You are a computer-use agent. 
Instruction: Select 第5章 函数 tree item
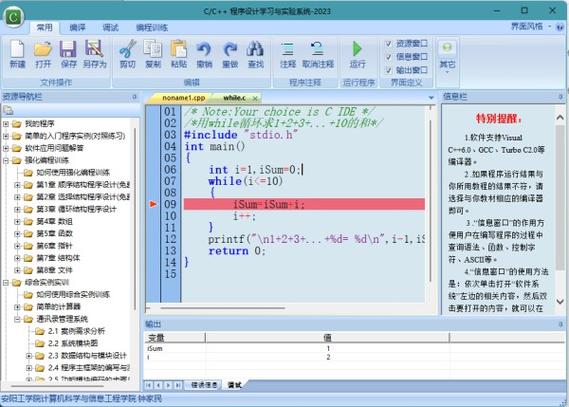(x=54, y=233)
